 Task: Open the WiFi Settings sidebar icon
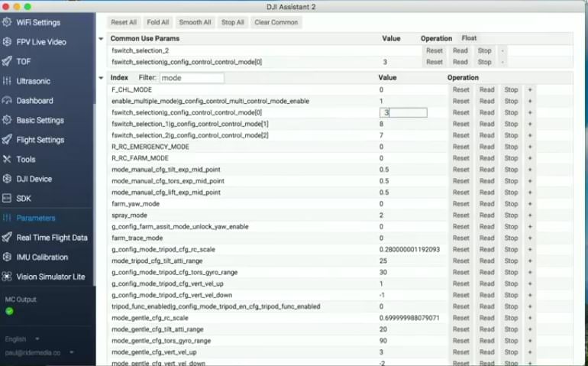[7, 22]
